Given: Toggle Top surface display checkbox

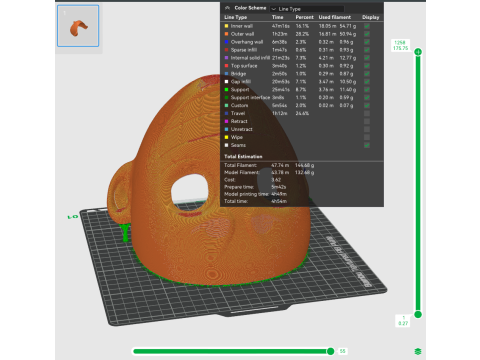Looking at the screenshot, I should (367, 66).
